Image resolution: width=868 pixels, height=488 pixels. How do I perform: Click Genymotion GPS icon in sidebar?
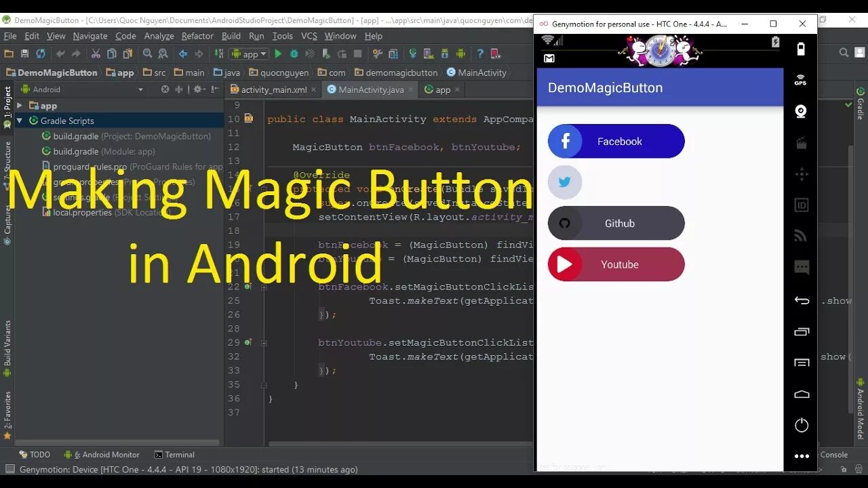[x=801, y=80]
